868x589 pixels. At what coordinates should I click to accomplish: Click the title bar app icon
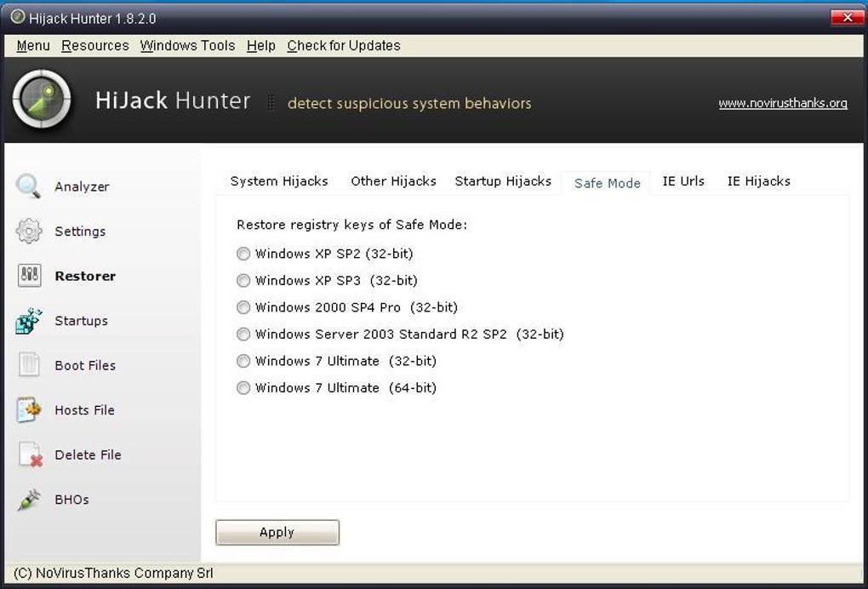18,17
